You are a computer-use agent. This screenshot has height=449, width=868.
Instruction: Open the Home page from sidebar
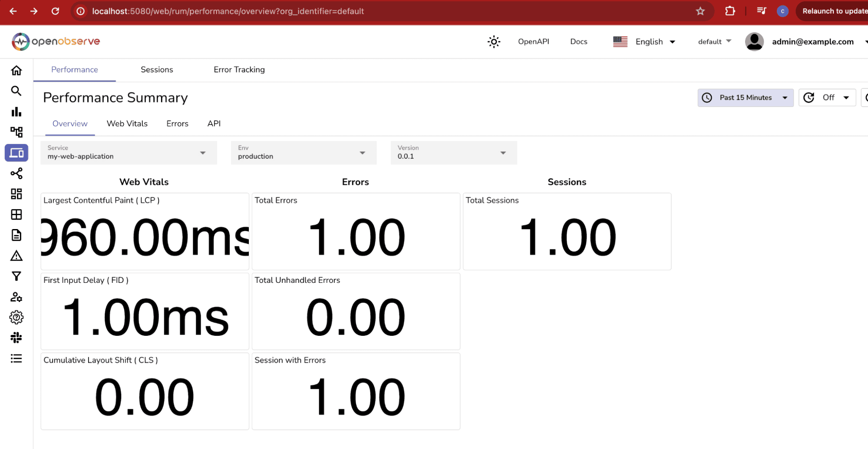pyautogui.click(x=16, y=70)
